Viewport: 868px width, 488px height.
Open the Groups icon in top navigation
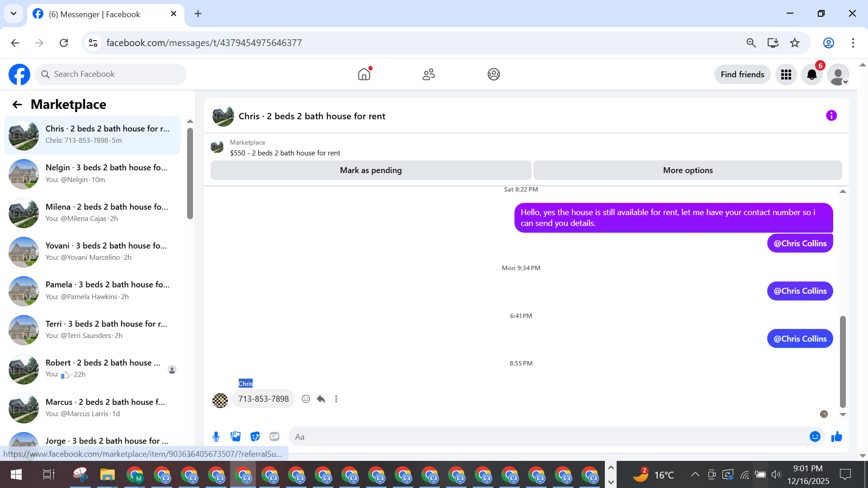(x=494, y=74)
